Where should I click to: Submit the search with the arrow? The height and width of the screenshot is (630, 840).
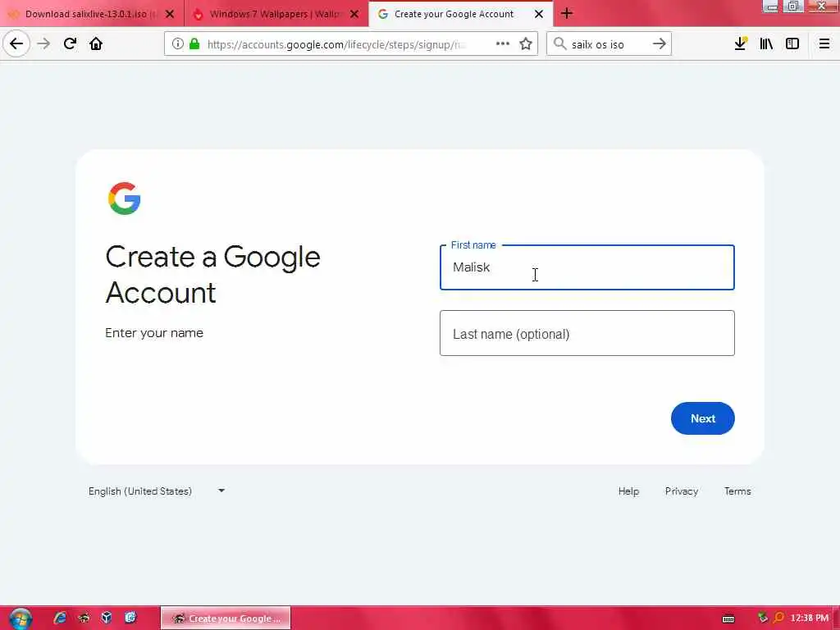[x=660, y=44]
